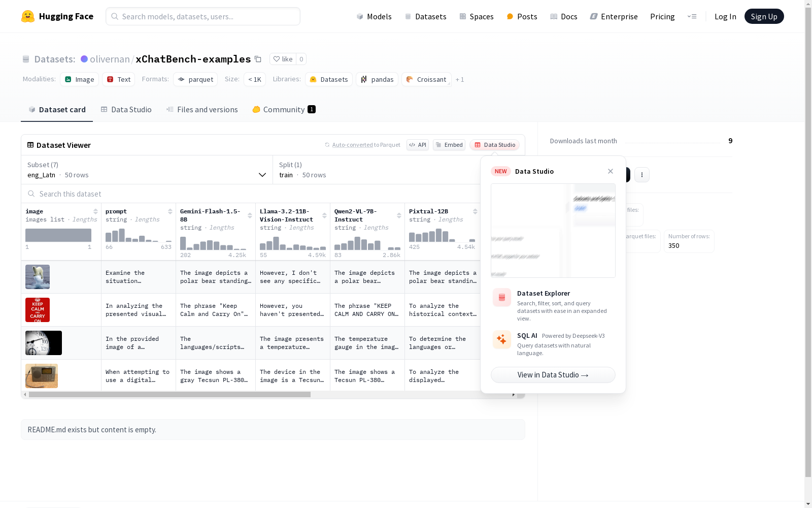Select cell "When attempting to use a digital…"

139,376
